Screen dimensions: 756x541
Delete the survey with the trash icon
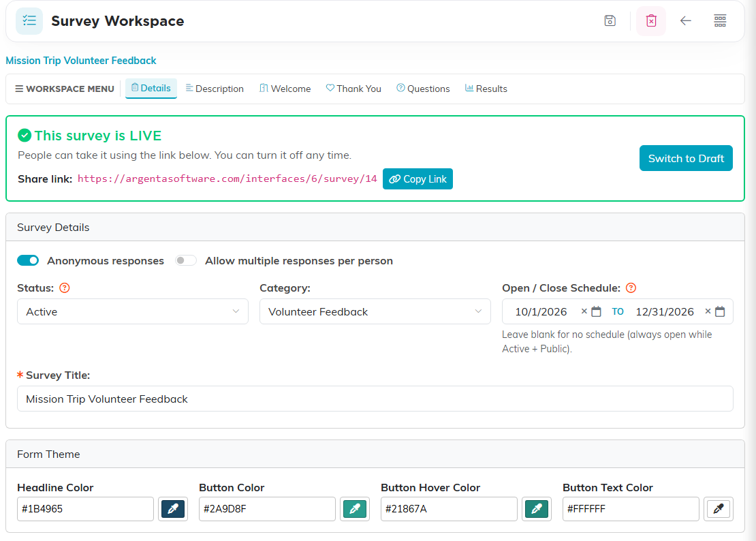[x=651, y=20]
